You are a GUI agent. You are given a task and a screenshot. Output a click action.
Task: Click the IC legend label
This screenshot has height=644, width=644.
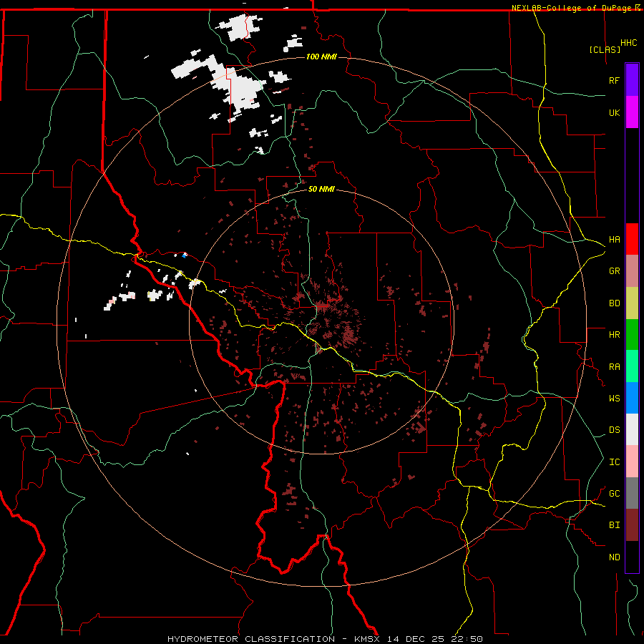pos(614,462)
